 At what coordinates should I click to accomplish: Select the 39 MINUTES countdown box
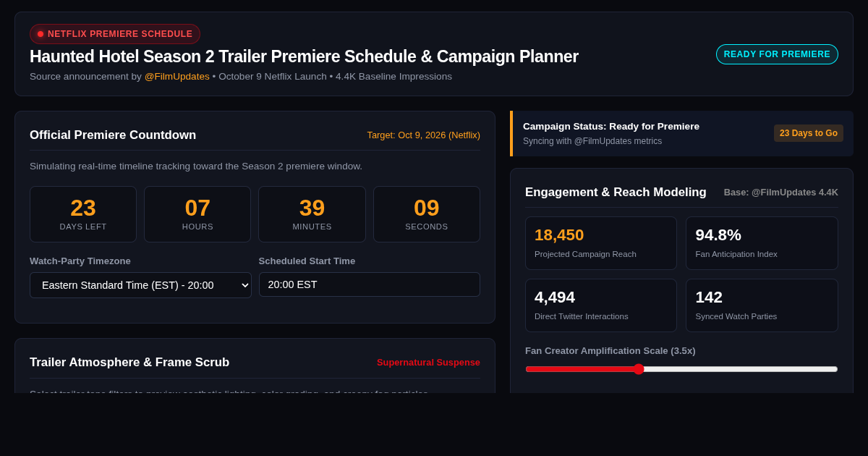(x=312, y=214)
